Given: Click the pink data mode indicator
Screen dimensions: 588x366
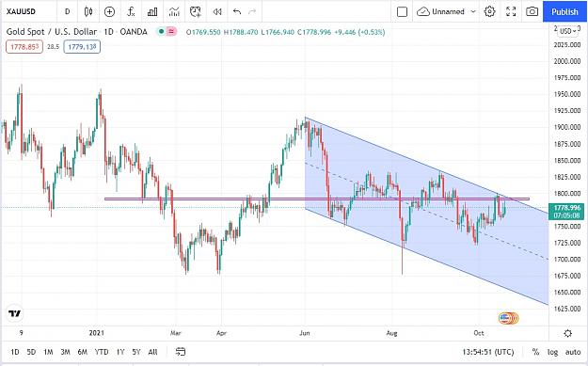Looking at the screenshot, I should pyautogui.click(x=171, y=31).
